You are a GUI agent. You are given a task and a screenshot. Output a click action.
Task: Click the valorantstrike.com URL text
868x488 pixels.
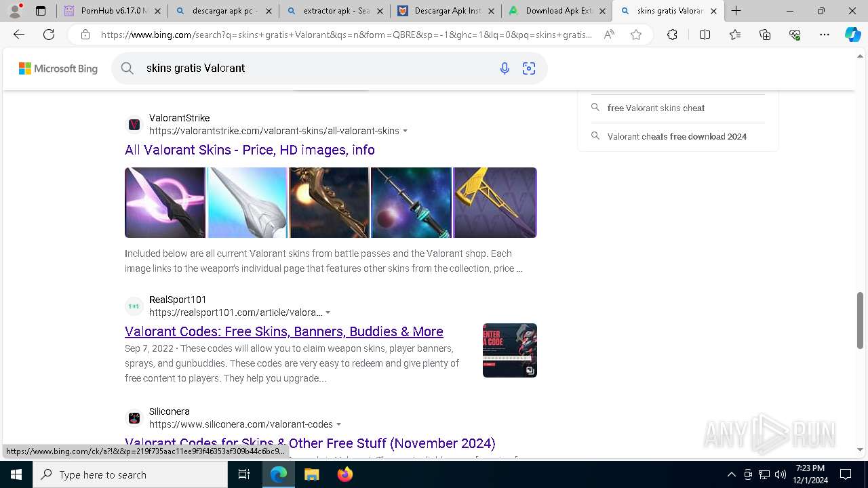coord(274,131)
